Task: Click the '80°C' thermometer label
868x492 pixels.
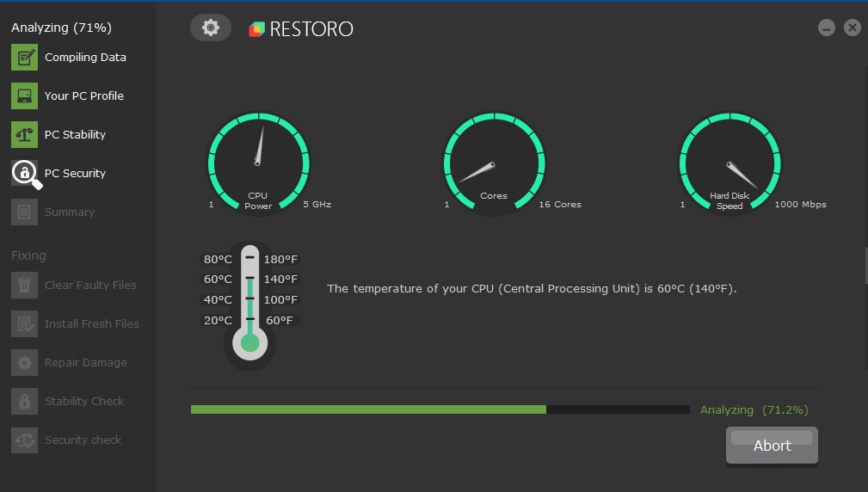Action: [x=218, y=259]
